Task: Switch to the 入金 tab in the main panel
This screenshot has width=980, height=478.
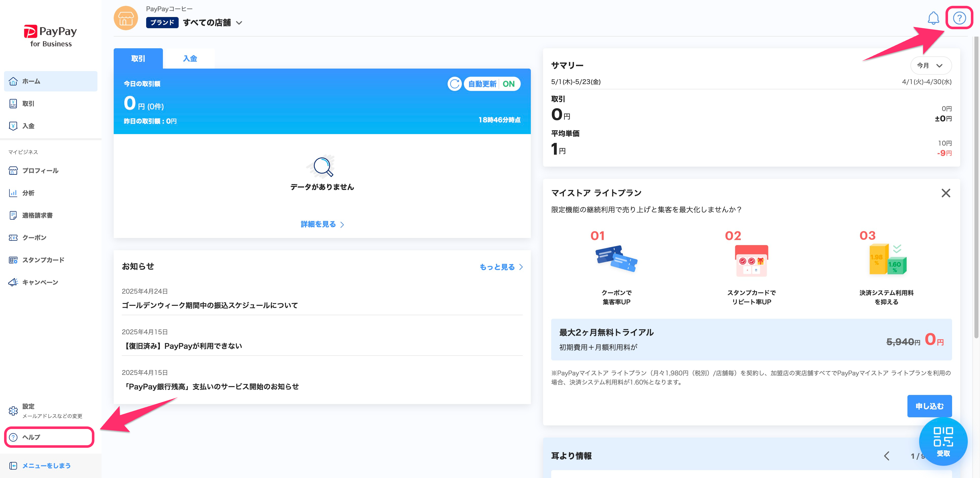Action: tap(190, 59)
